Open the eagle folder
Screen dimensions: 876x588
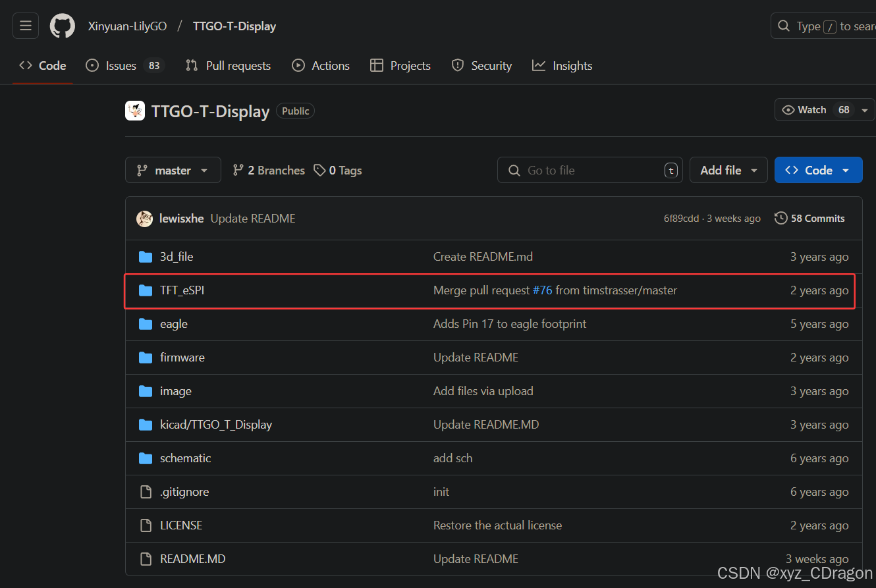174,324
